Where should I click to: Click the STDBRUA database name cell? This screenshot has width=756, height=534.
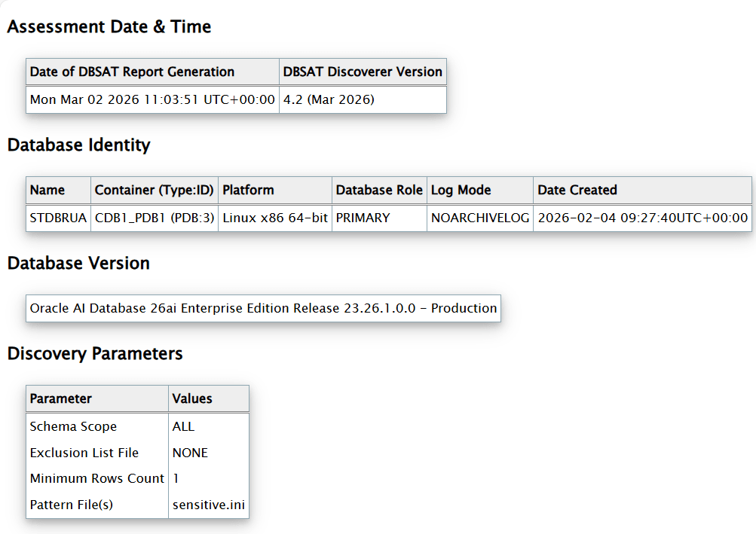click(57, 218)
